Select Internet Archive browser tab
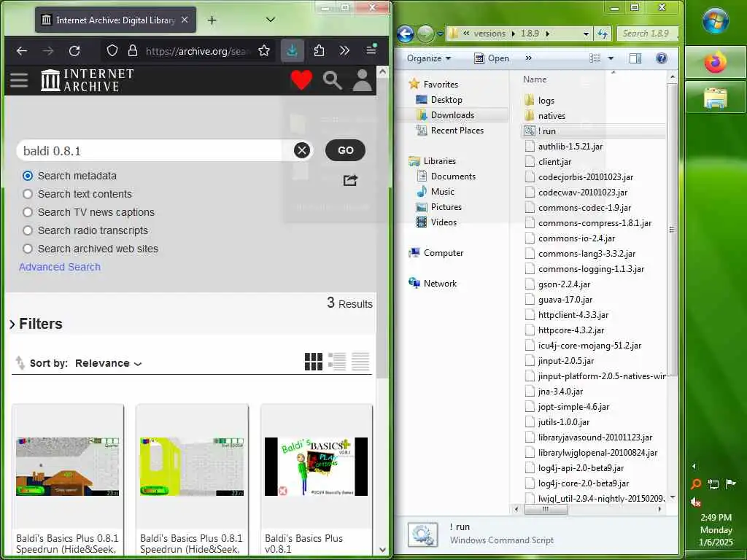The image size is (747, 560). (x=115, y=20)
